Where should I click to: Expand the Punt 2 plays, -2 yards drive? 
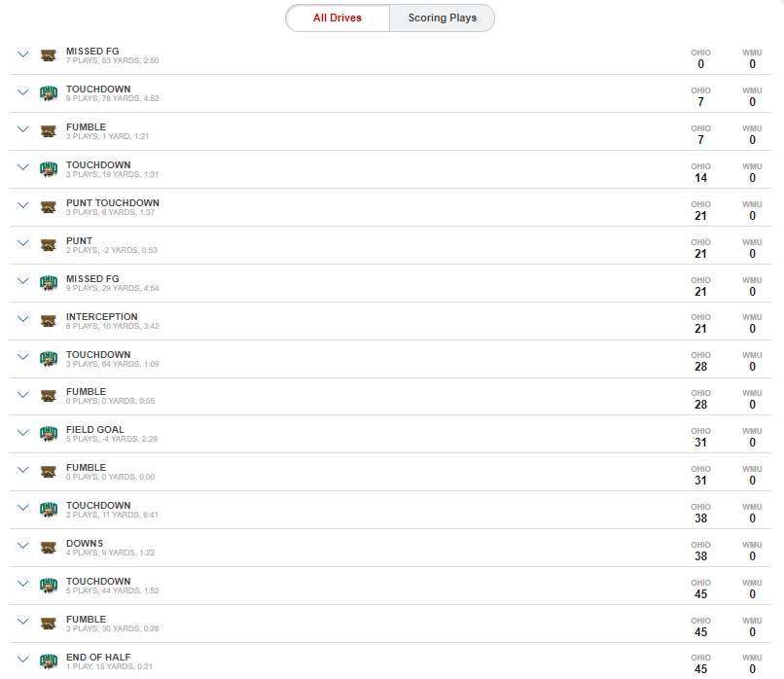coord(23,243)
